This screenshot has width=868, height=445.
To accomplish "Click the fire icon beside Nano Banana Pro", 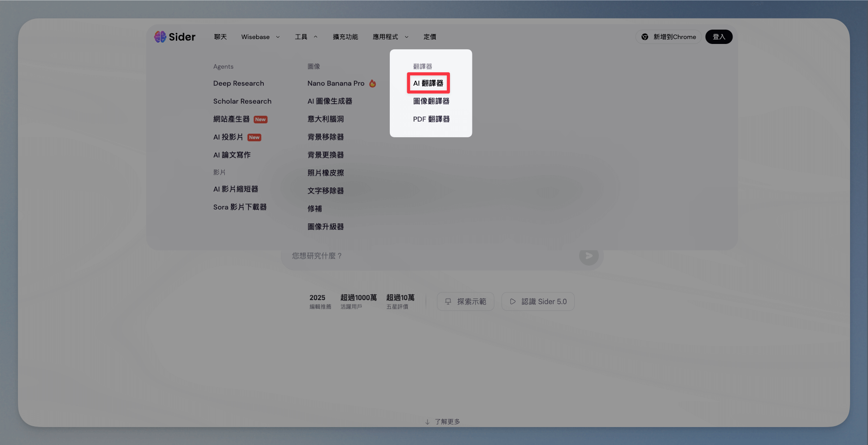I will [372, 83].
